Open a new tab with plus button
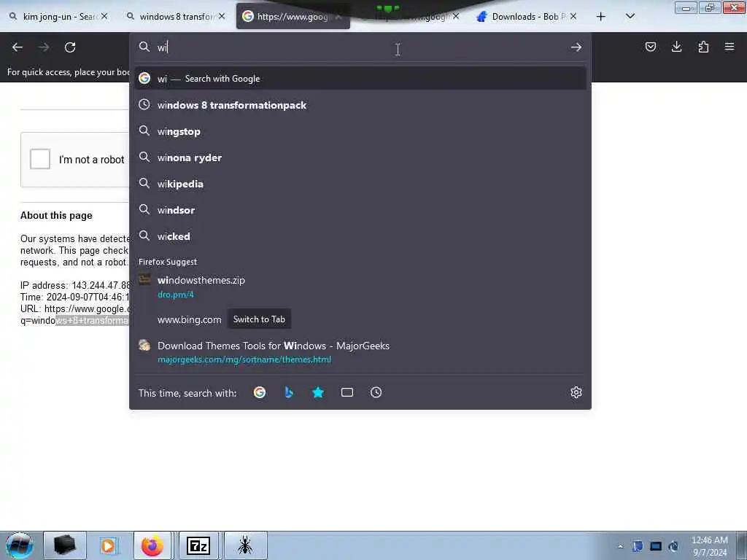This screenshot has width=747, height=560. (x=601, y=17)
